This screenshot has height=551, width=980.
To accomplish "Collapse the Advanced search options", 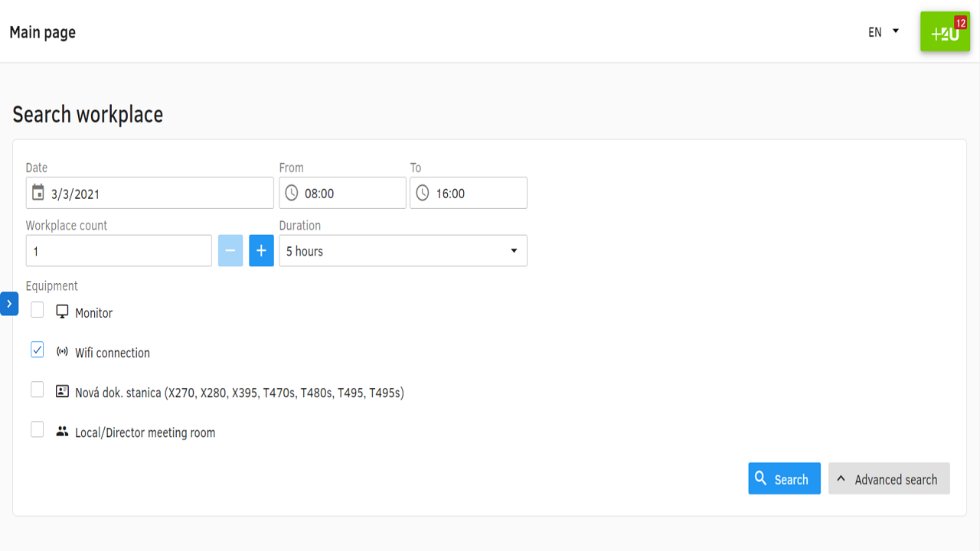I will pyautogui.click(x=889, y=479).
